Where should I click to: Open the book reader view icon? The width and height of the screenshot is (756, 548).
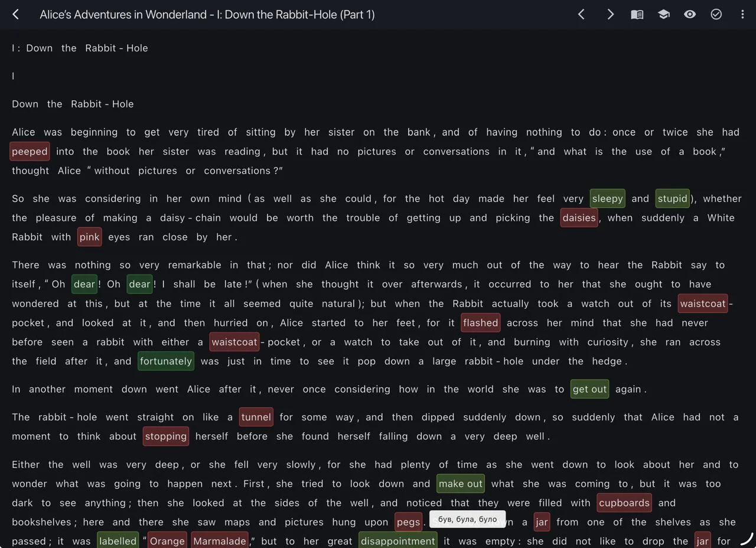637,14
